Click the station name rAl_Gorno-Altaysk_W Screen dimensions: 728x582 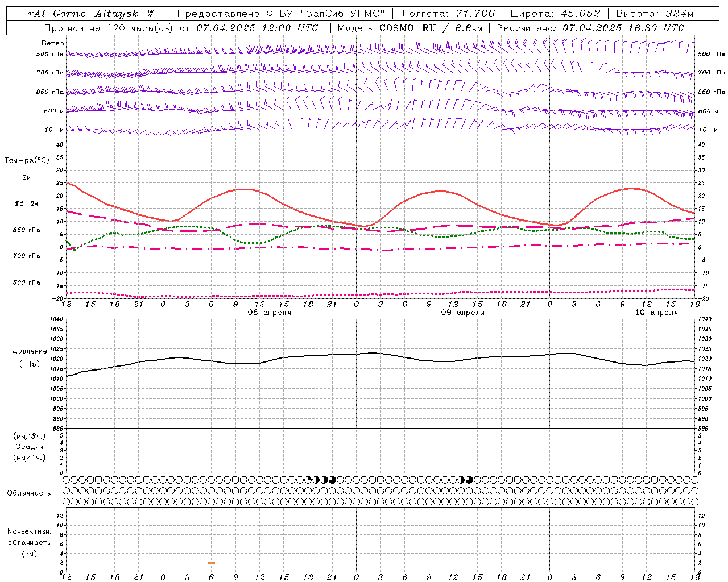(91, 14)
